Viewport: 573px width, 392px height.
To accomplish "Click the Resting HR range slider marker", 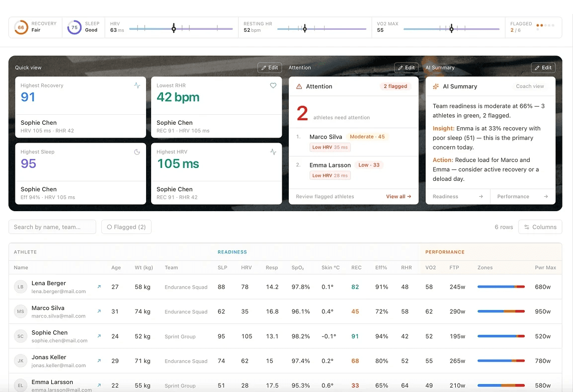I will click(305, 28).
